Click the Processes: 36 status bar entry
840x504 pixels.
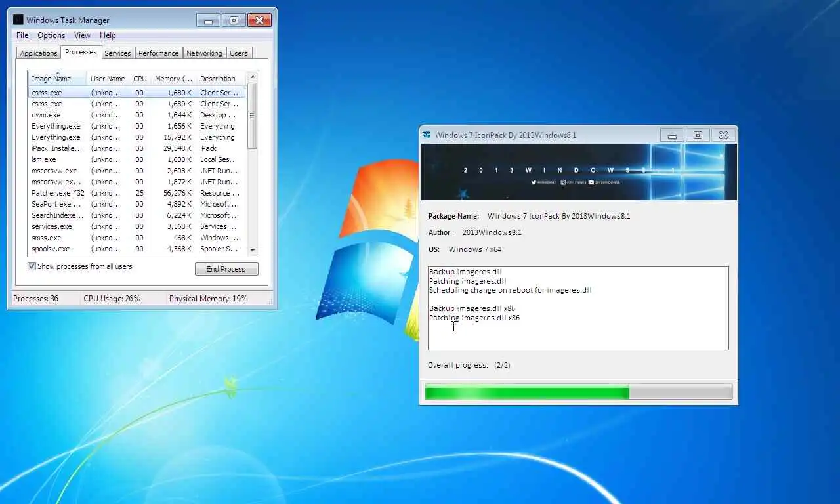point(36,299)
